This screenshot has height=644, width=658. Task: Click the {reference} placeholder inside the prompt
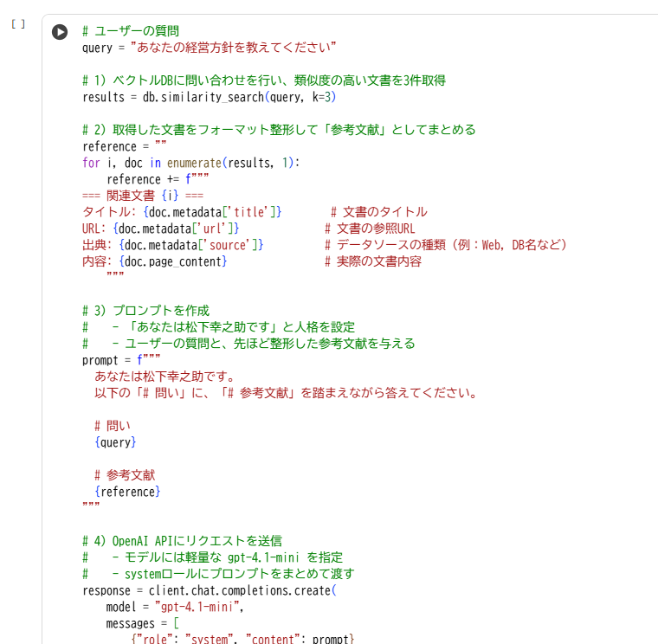(x=127, y=492)
